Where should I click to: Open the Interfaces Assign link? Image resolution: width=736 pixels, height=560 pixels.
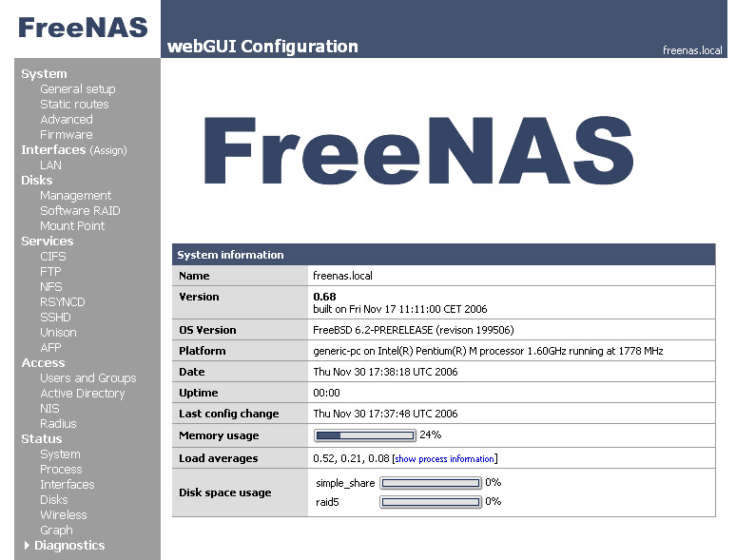click(x=108, y=150)
